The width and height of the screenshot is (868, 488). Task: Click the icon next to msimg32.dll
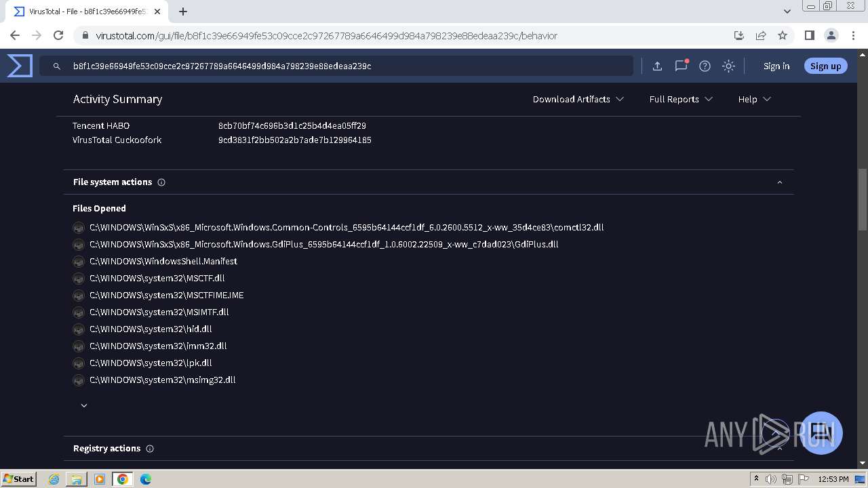[79, 380]
